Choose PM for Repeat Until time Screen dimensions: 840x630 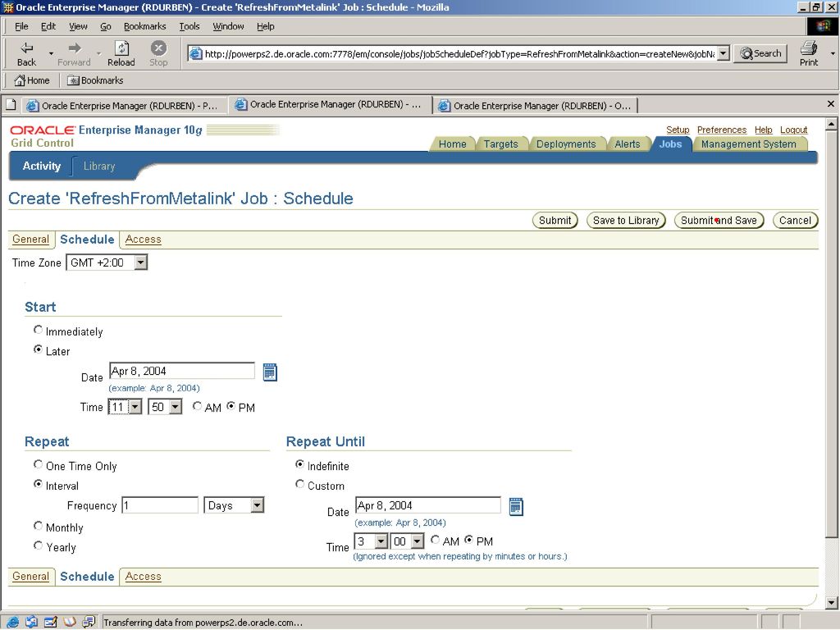(x=468, y=540)
